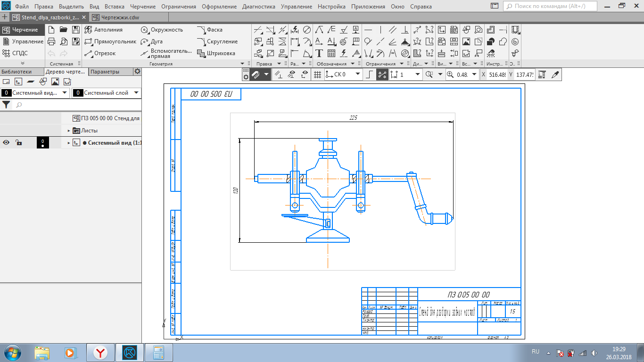Screen dimensions: 644x362
Task: Switch to the Параметры panel tab
Action: [x=105, y=72]
